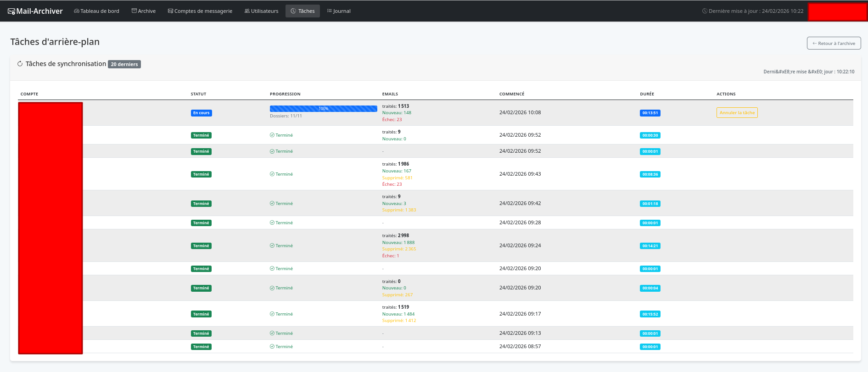
Task: Click the Mail-Archiver envelope logo icon
Action: tap(11, 11)
